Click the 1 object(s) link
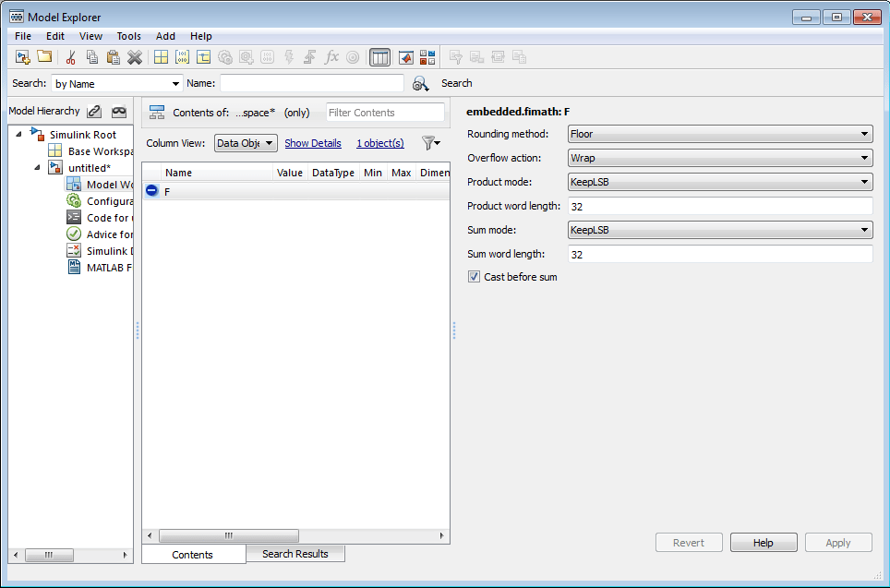 380,143
